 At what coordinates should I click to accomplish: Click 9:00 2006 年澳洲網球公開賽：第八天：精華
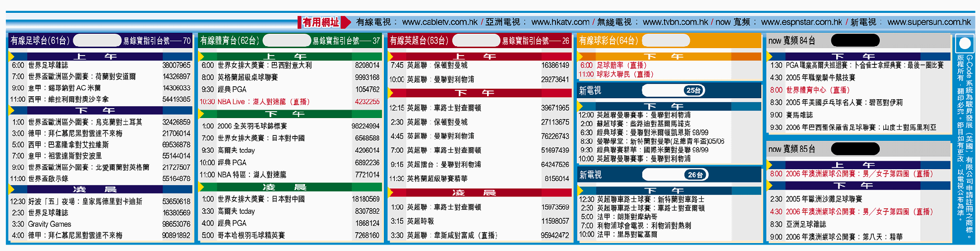836,237
